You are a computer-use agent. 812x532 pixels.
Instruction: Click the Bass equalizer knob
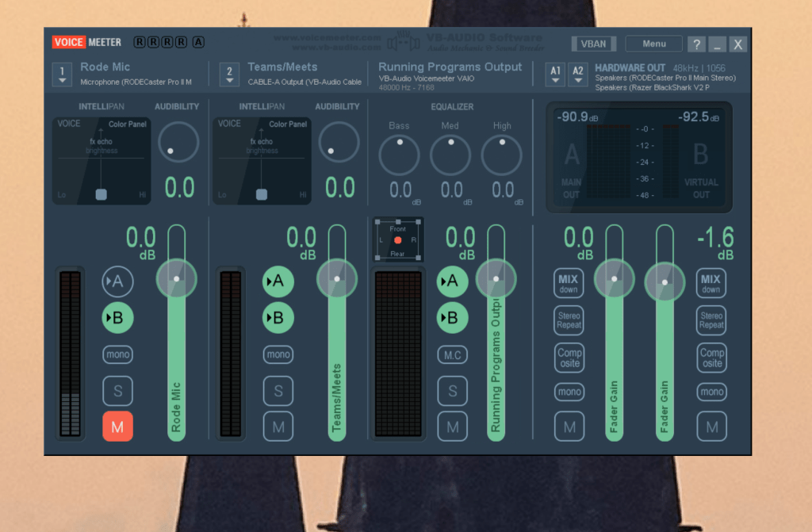(x=399, y=155)
